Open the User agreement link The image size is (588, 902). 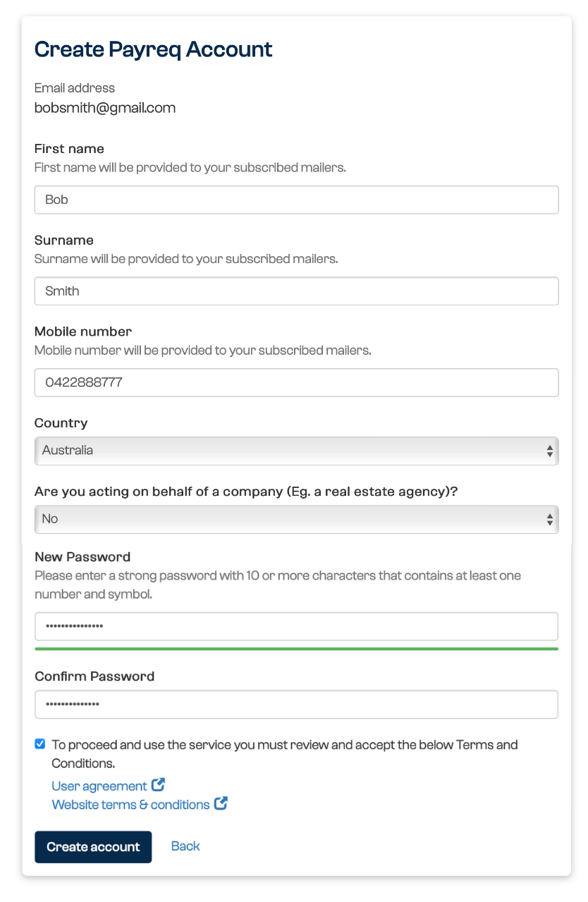99,786
